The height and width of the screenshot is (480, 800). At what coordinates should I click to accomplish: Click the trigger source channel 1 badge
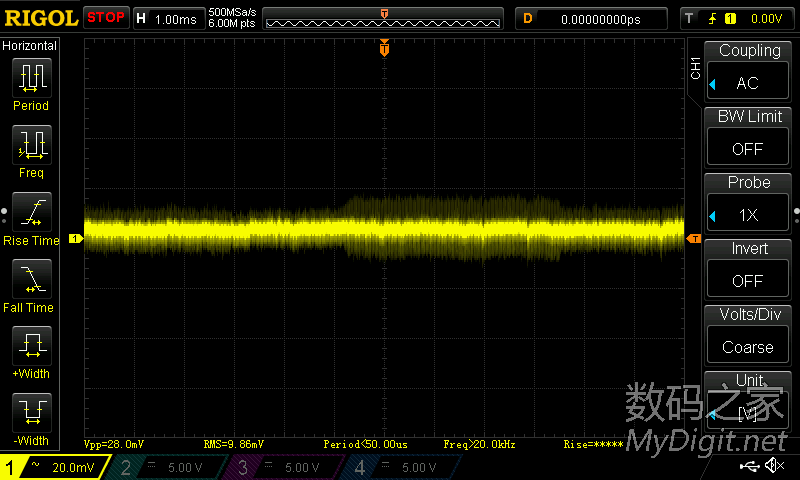click(x=730, y=19)
